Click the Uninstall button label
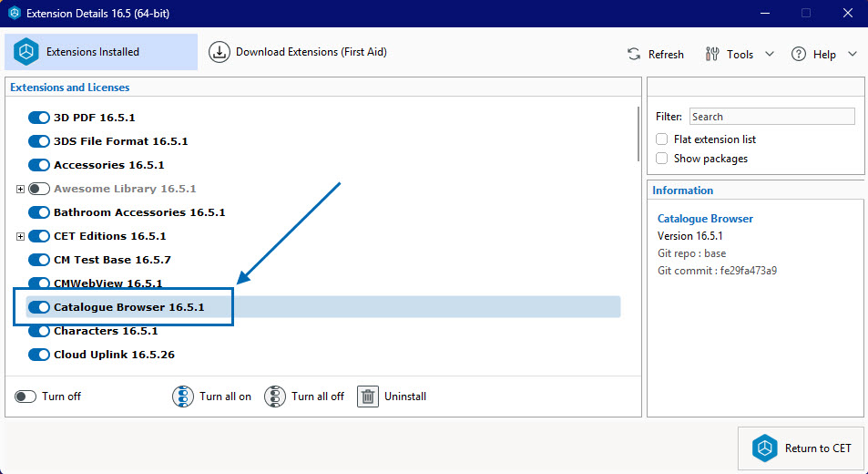The image size is (868, 474). coord(405,397)
